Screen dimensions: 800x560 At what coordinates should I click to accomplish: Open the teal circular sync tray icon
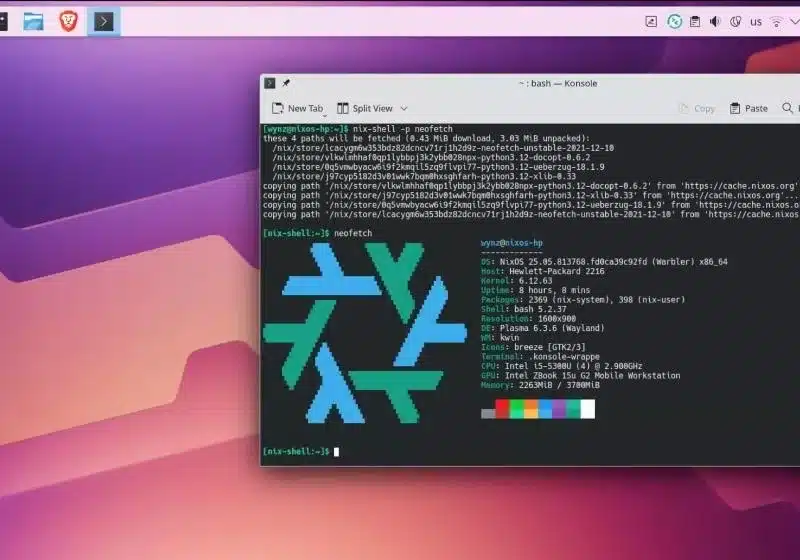click(674, 21)
